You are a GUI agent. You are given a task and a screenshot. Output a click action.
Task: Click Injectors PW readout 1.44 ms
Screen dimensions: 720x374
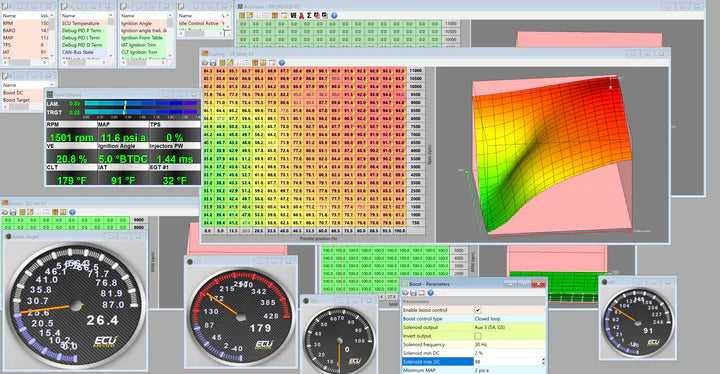coord(174,159)
